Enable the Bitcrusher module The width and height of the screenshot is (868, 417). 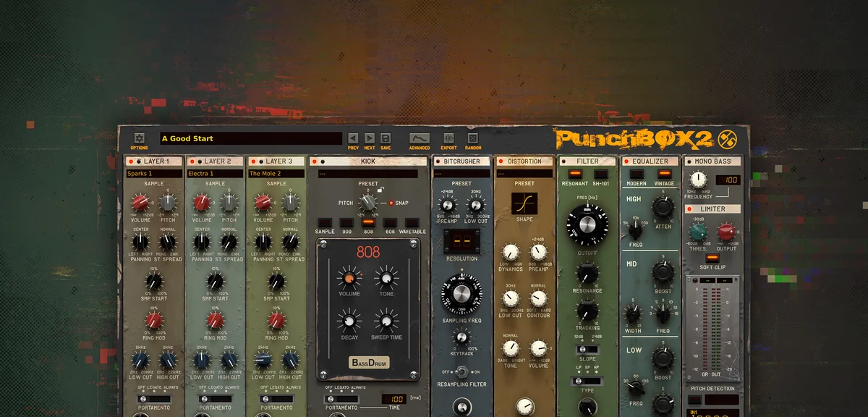point(437,161)
